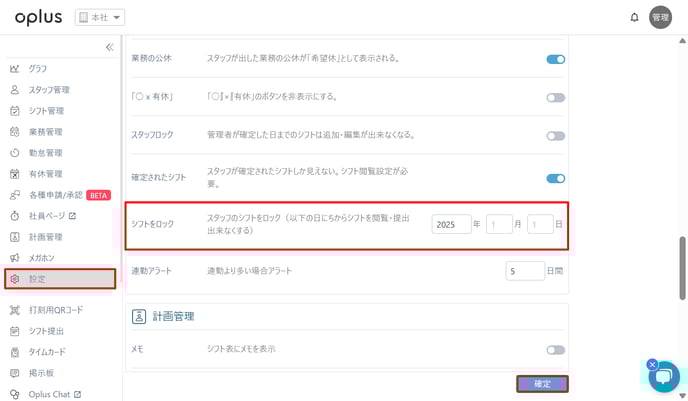Enable the メモ toggle switch

click(x=556, y=349)
